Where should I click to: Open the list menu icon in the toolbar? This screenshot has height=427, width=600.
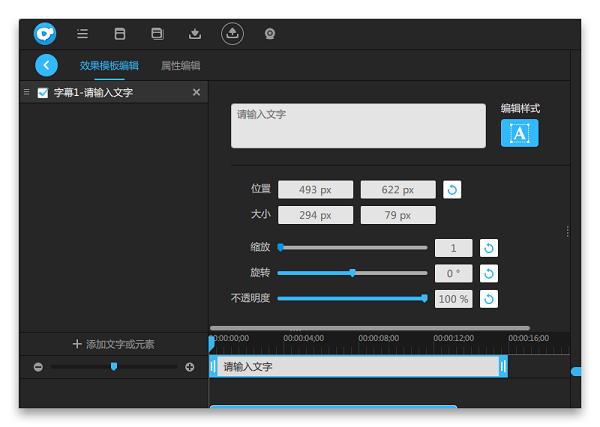pyautogui.click(x=82, y=33)
